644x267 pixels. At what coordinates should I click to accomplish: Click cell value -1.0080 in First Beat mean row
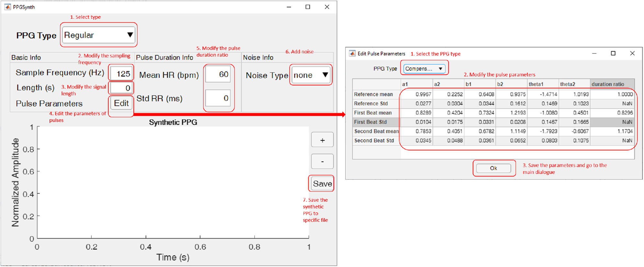(x=543, y=113)
